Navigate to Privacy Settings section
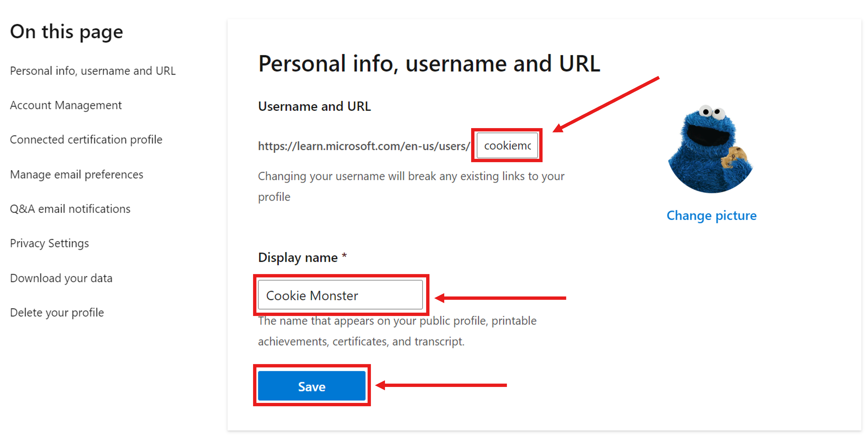 tap(50, 243)
